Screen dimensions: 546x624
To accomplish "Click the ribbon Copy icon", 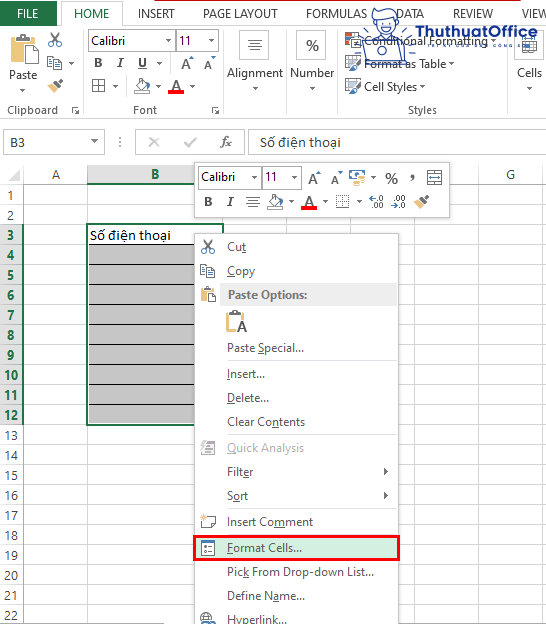I will click(55, 63).
